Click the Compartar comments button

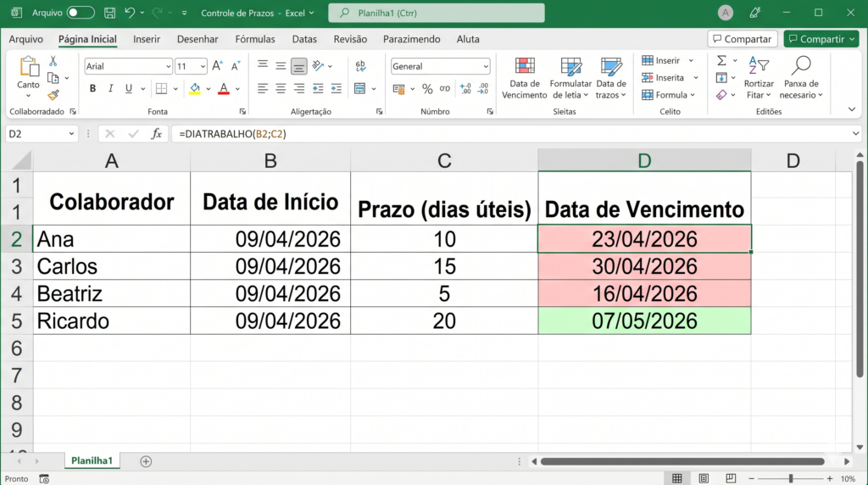click(743, 39)
